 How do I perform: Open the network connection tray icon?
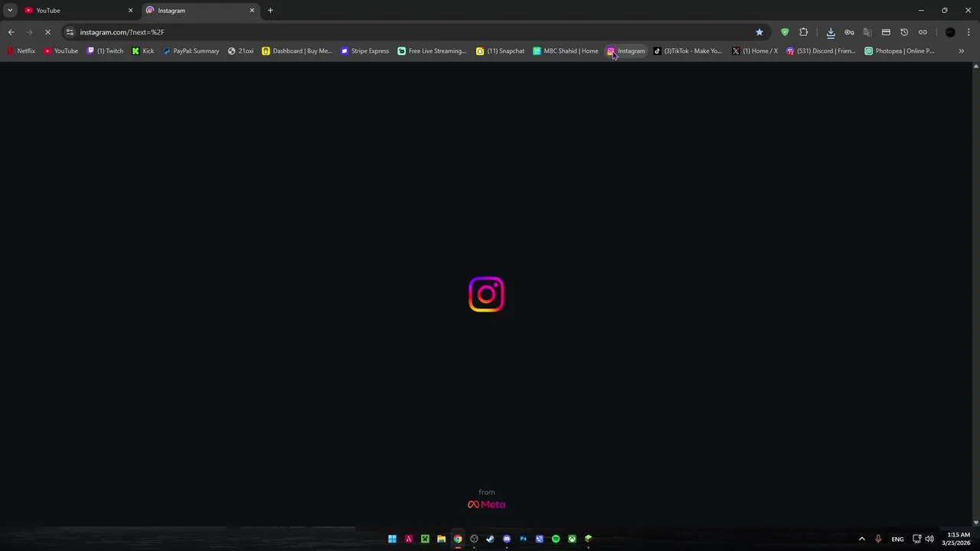[x=916, y=539]
